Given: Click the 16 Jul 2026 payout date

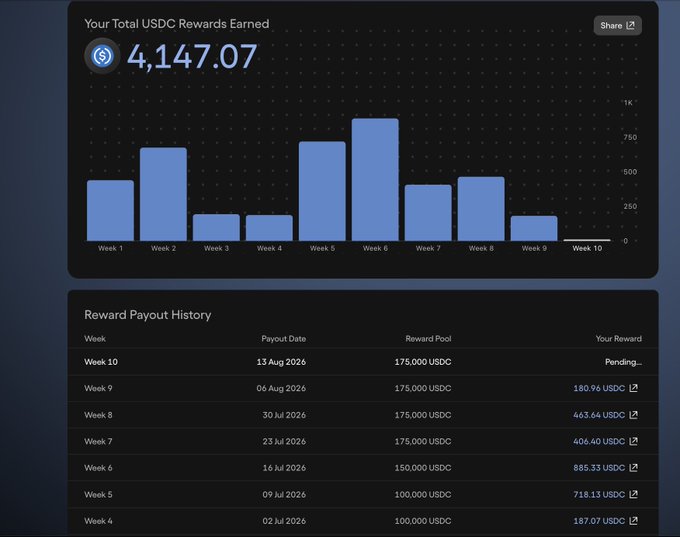Looking at the screenshot, I should [284, 468].
